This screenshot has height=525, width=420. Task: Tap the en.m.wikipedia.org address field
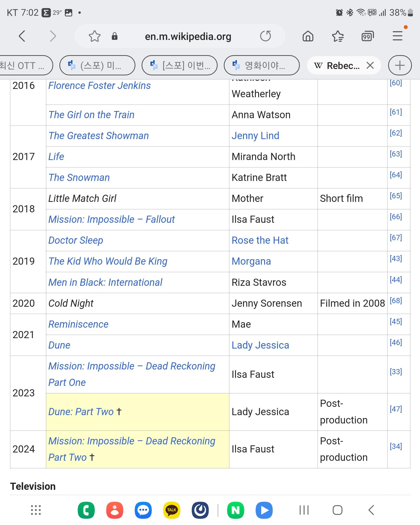(x=188, y=36)
